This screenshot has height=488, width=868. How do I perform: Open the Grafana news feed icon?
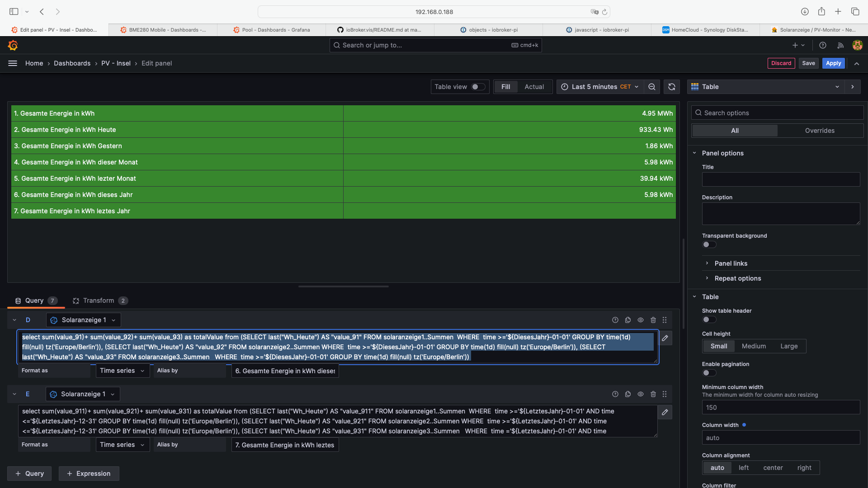tap(840, 45)
